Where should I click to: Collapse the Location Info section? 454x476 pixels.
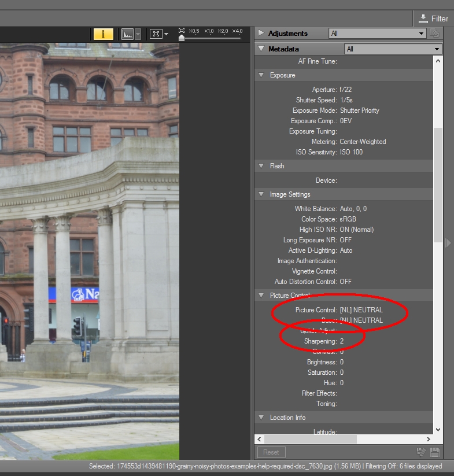click(x=261, y=418)
